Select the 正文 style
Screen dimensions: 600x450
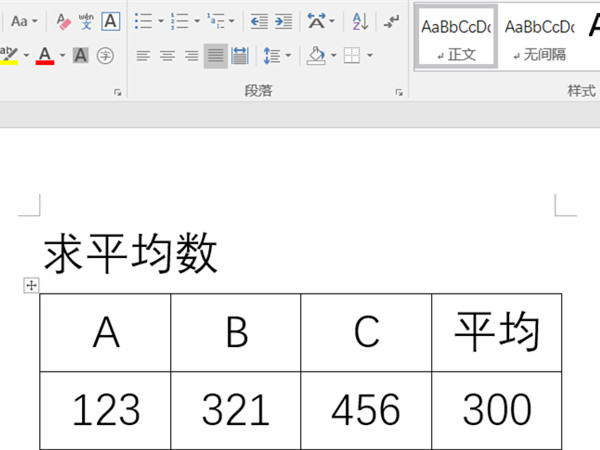(x=456, y=37)
